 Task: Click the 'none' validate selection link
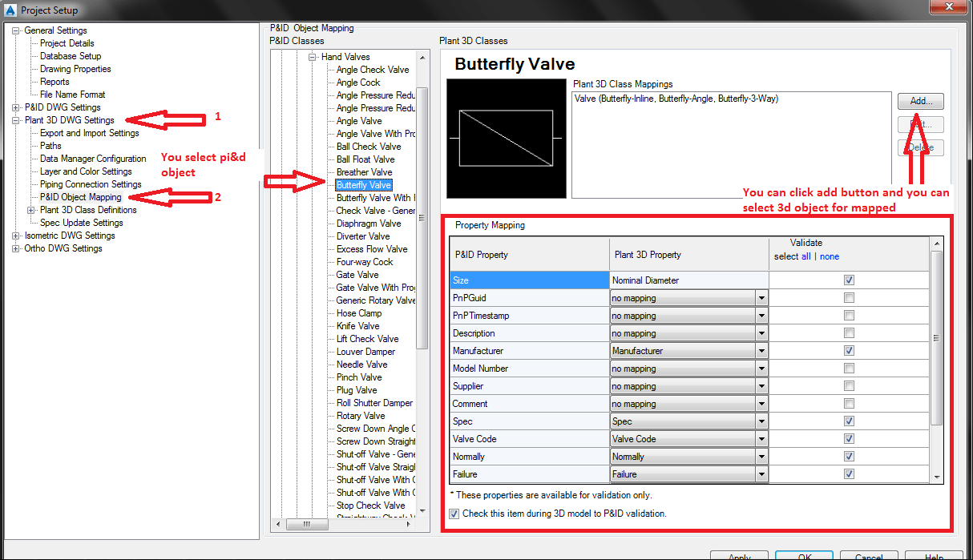[830, 256]
